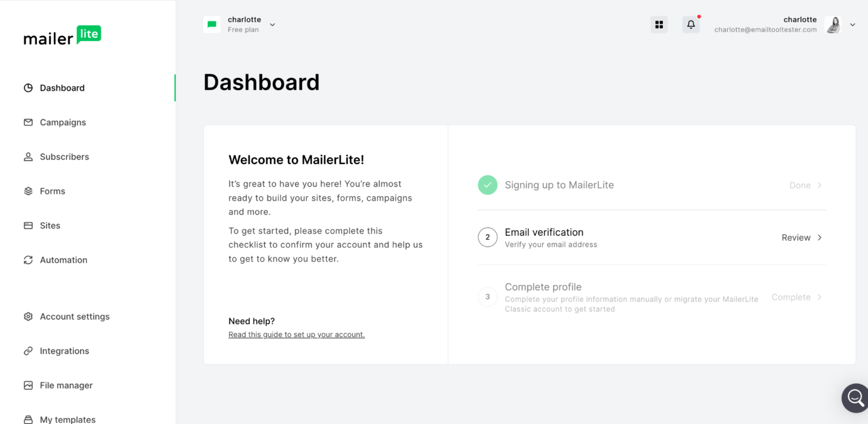
Task: Open the Campaigns section from sidebar
Action: pos(62,122)
